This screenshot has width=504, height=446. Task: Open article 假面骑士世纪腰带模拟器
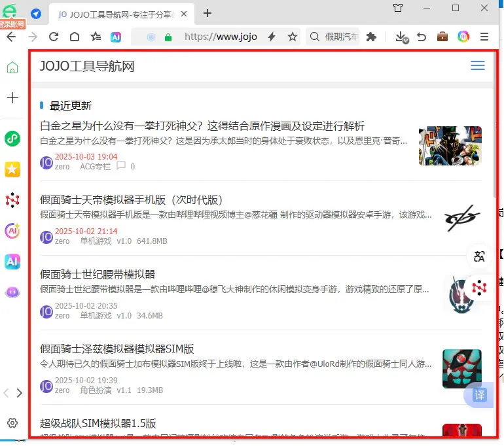[x=98, y=274]
